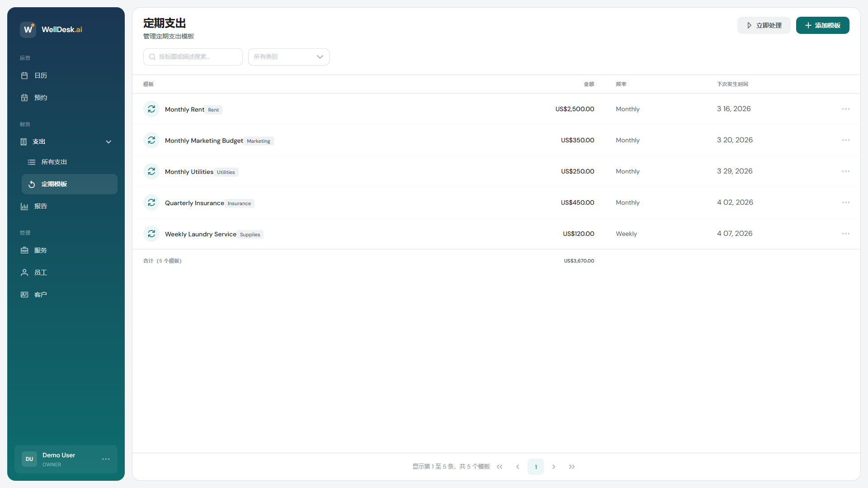Jump to the last page of templates
868x488 pixels.
point(572,467)
